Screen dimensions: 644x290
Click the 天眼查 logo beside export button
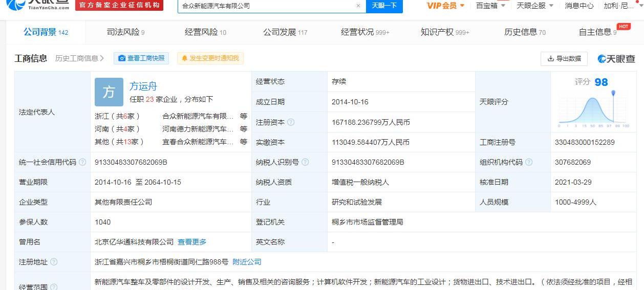click(616, 59)
